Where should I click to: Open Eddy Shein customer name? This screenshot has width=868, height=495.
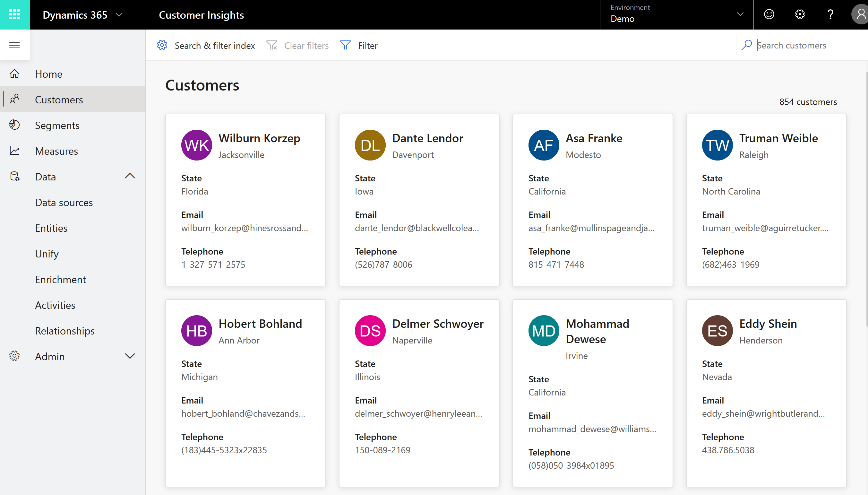point(768,323)
